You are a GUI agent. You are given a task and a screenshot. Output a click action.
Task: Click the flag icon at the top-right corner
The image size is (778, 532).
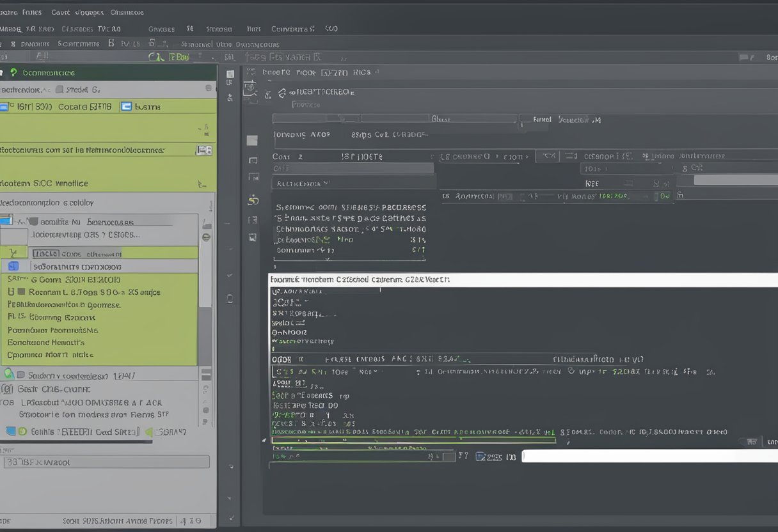(745, 58)
